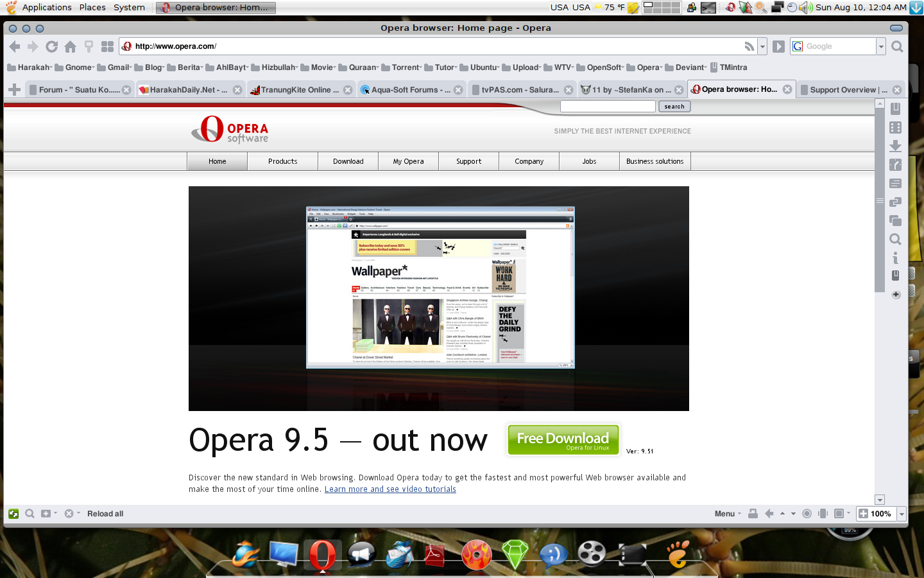Click the magnifier icon beside Google search
924x578 pixels.
point(897,46)
